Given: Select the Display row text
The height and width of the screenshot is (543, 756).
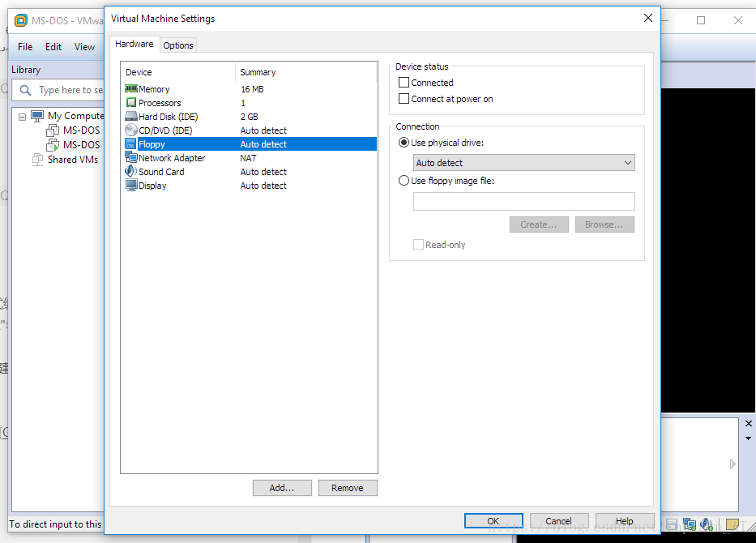Looking at the screenshot, I should click(152, 186).
